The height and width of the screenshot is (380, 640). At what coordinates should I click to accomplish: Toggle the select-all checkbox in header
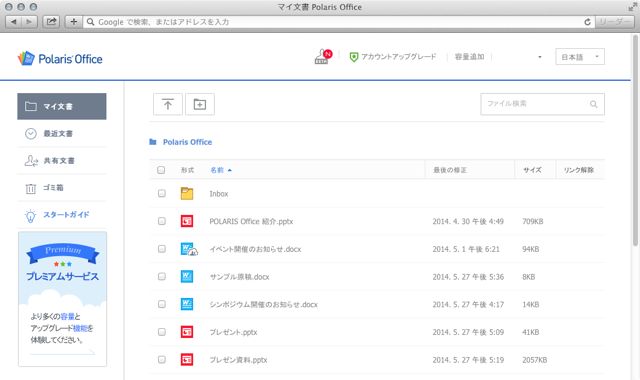pyautogui.click(x=161, y=170)
